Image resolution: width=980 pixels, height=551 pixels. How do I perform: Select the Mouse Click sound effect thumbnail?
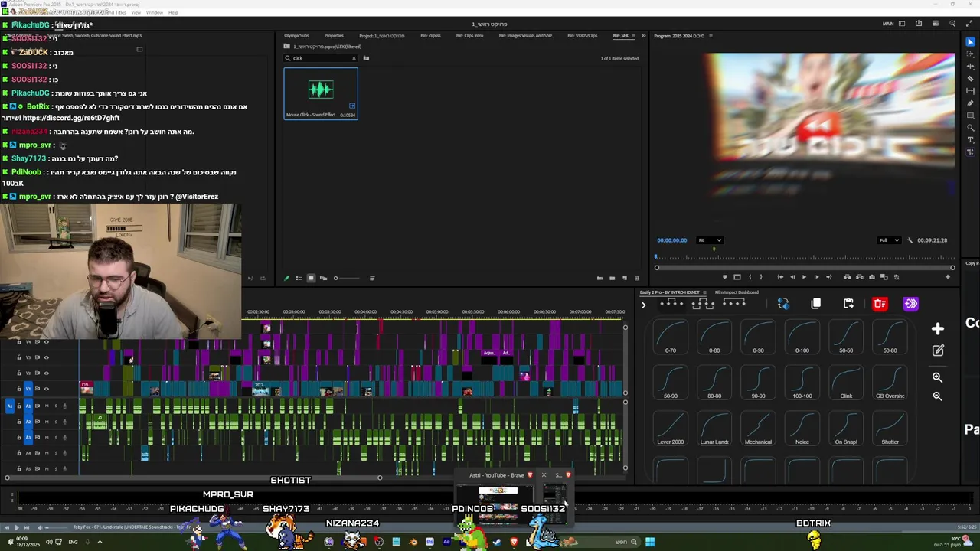[x=321, y=93]
